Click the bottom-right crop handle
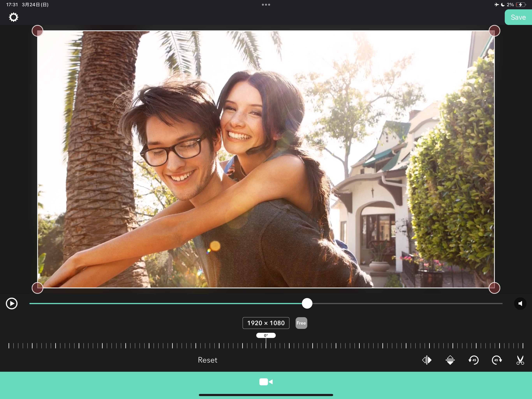 point(494,288)
